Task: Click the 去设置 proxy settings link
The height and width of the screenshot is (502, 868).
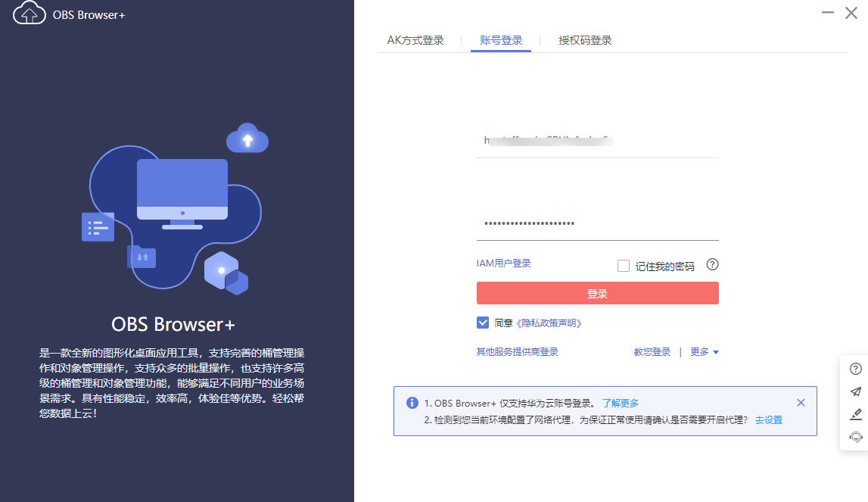Action: (769, 420)
